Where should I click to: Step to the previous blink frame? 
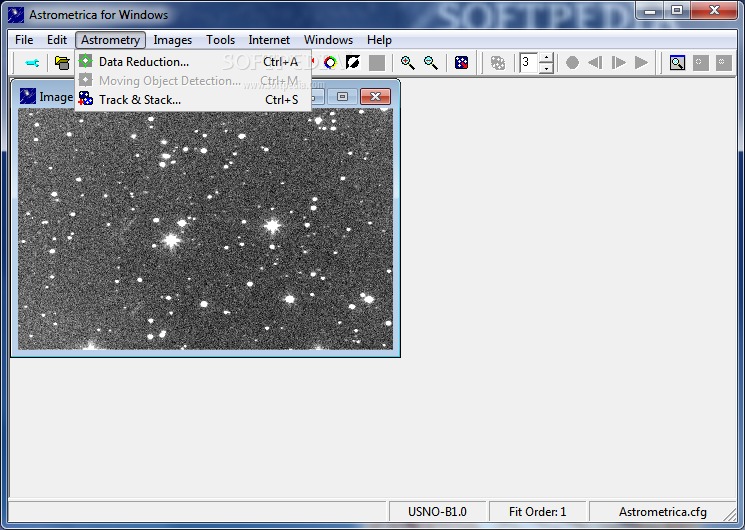pyautogui.click(x=595, y=63)
